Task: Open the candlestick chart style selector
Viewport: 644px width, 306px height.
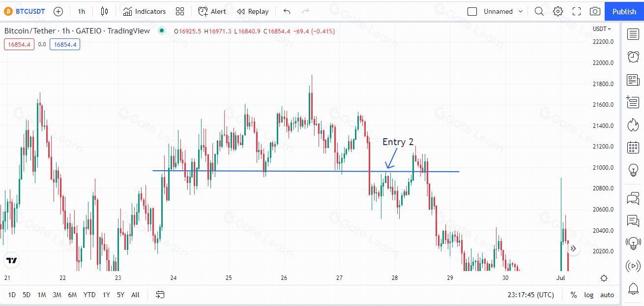Action: pyautogui.click(x=104, y=11)
